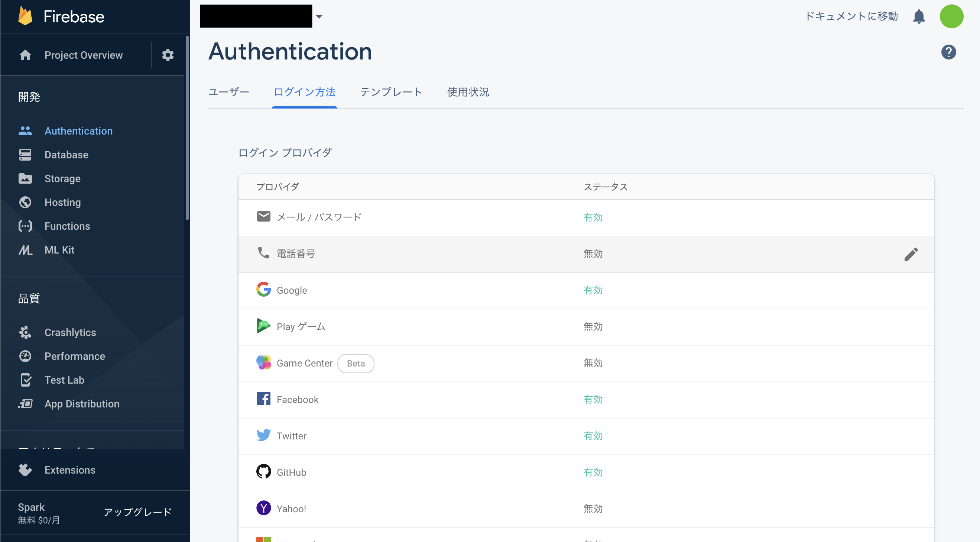Open 使用状況 tab
The height and width of the screenshot is (542, 980).
pyautogui.click(x=469, y=91)
